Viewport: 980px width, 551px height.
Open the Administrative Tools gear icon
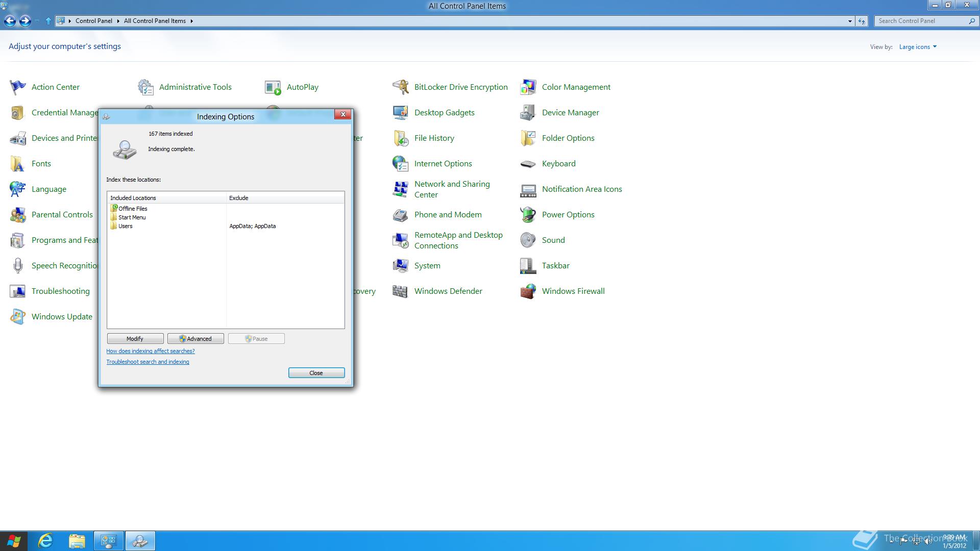pos(145,87)
